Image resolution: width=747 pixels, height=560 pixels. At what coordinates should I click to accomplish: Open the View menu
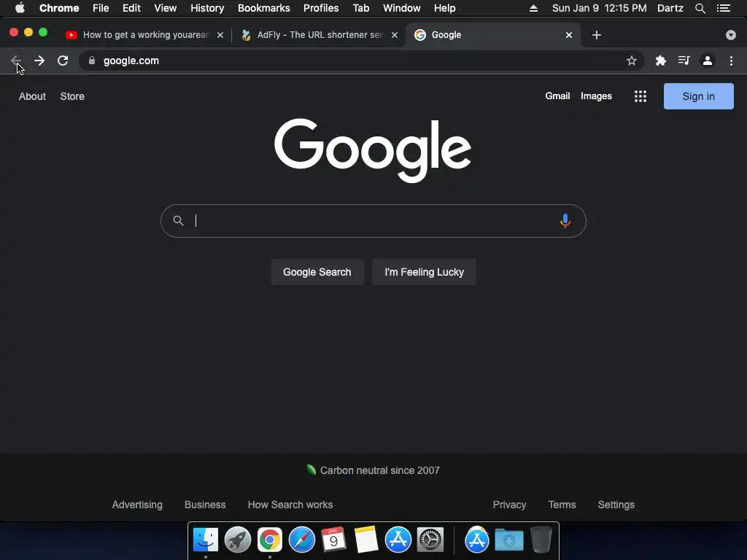[x=166, y=8]
